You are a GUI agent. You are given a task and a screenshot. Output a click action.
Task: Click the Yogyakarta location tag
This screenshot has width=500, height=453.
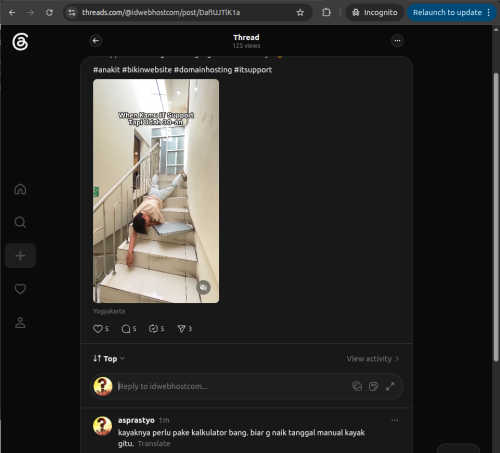109,311
